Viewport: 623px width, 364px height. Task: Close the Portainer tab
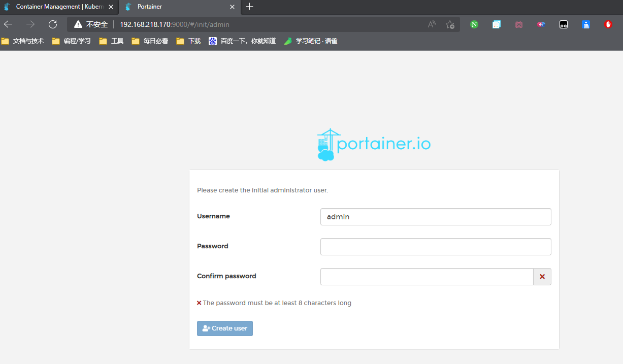tap(232, 7)
